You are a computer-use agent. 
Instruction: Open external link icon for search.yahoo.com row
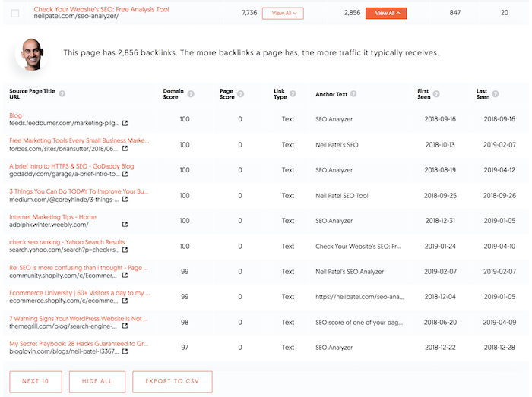tap(125, 250)
